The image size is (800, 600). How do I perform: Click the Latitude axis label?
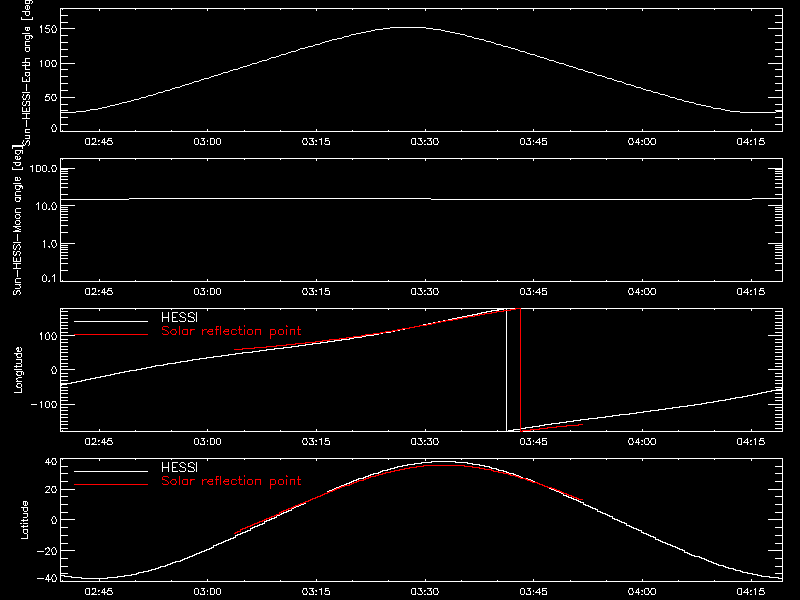click(24, 520)
